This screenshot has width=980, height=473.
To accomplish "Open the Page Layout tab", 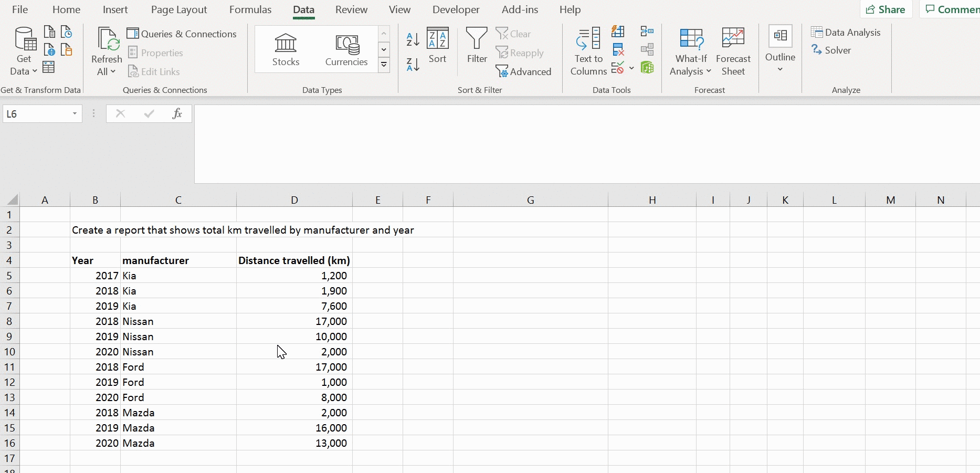I will pos(179,9).
